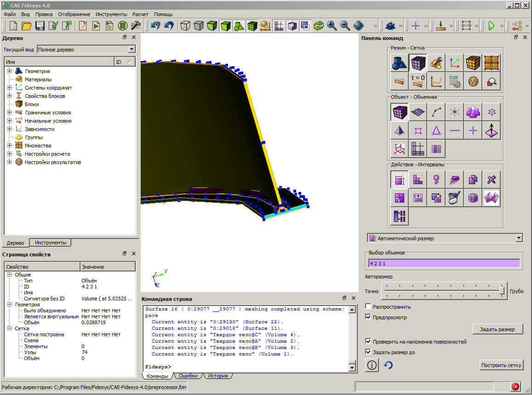532x395 pixels.
Task: Select the iron smoothing action icon
Action: [455, 180]
